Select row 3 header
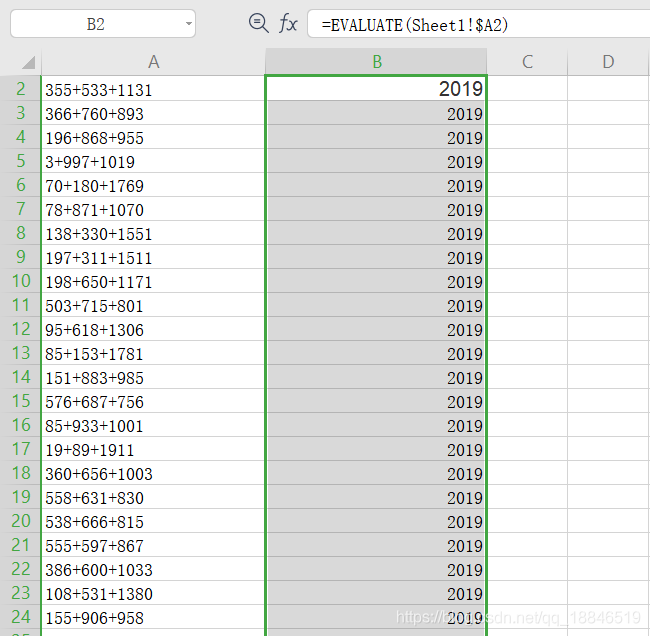650x636 pixels. pyautogui.click(x=21, y=113)
